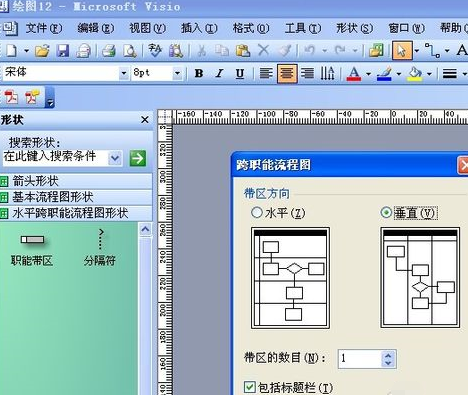The image size is (468, 395).
Task: Open the 形状 menu
Action: point(354,28)
